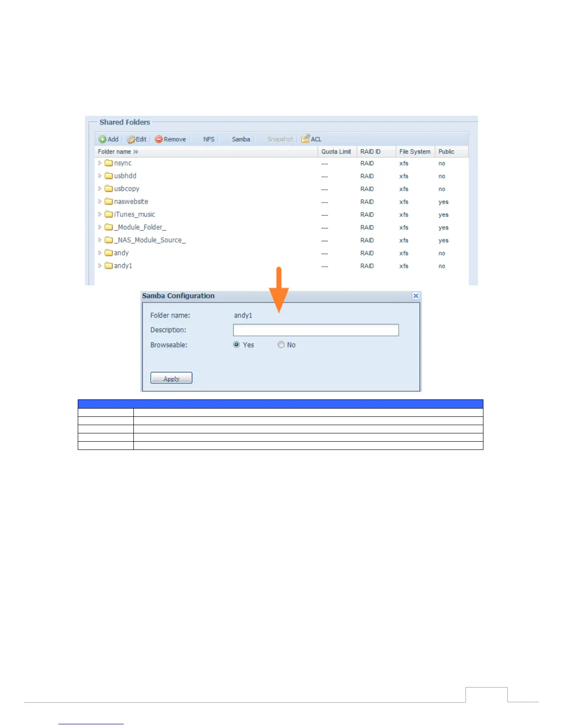This screenshot has height=728, width=563.
Task: Click the green Add icon
Action: (103, 139)
